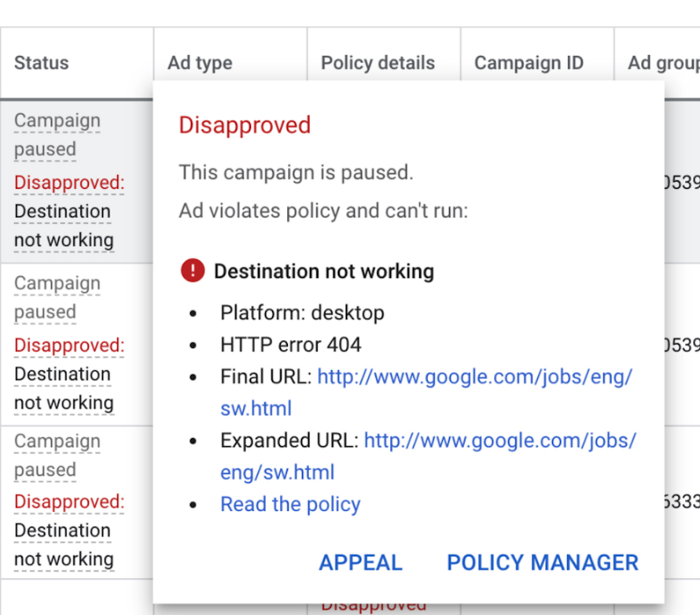Click 'This campaign is paused.' text
The image size is (700, 615).
(296, 172)
